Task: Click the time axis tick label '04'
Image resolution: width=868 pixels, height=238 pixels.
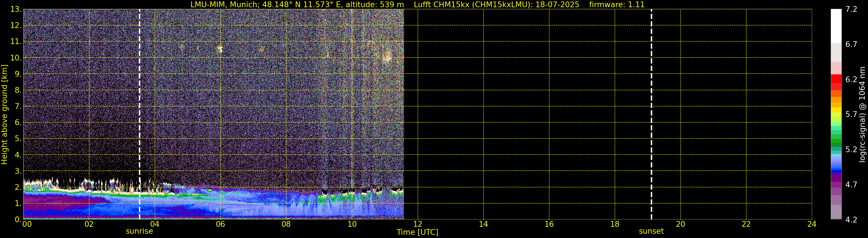Action: (155, 224)
